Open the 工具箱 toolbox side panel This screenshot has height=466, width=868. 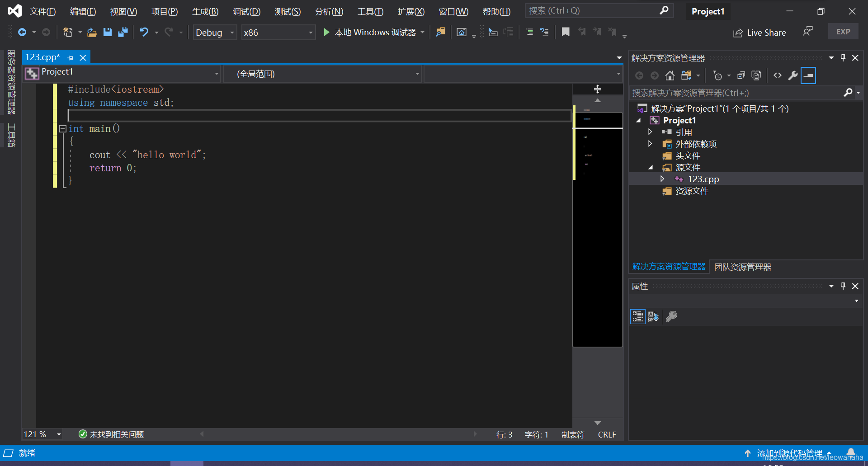[11, 135]
